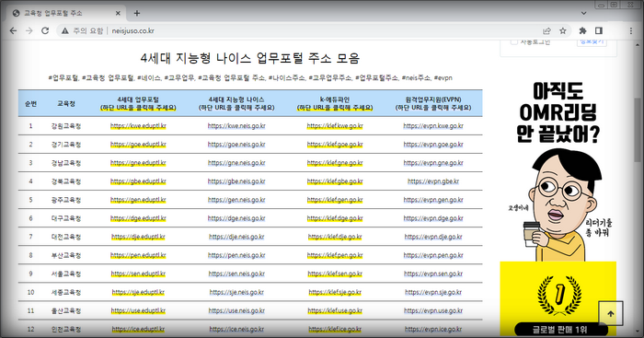
Task: Select the 강원교육청 cell
Action: 66,126
